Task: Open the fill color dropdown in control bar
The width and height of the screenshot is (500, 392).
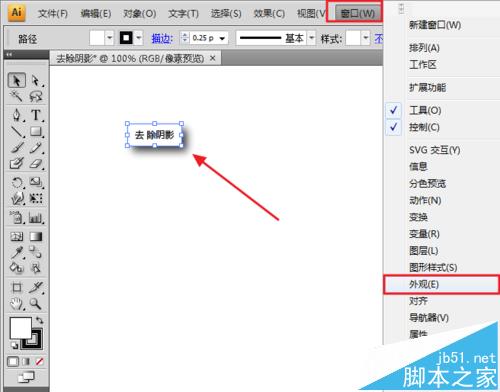Action: [x=110, y=38]
